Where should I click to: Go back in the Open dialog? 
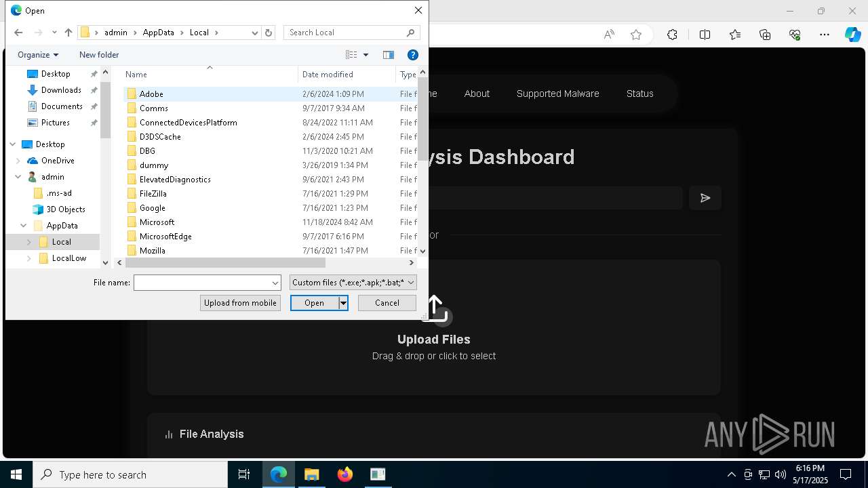click(18, 33)
